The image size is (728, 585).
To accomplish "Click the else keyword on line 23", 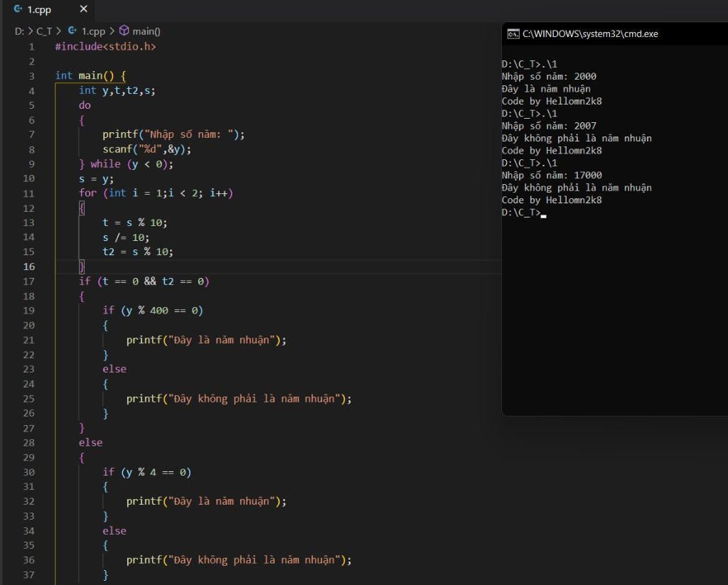I will (x=114, y=369).
